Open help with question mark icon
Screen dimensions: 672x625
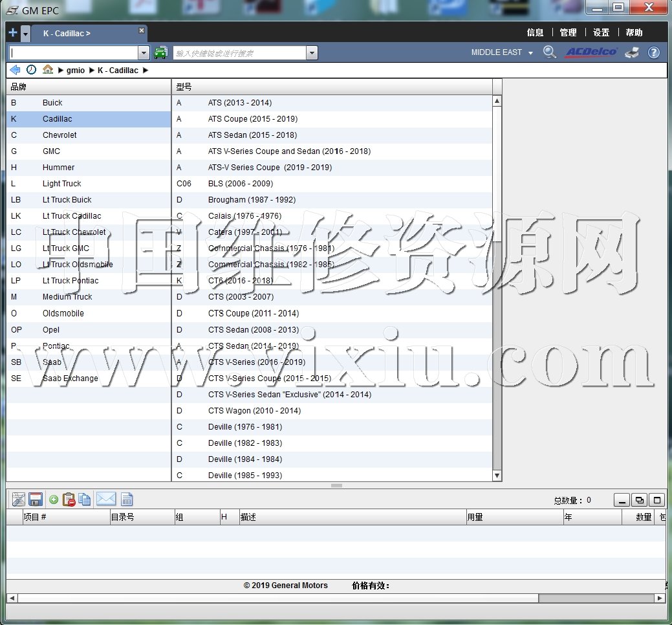[654, 52]
